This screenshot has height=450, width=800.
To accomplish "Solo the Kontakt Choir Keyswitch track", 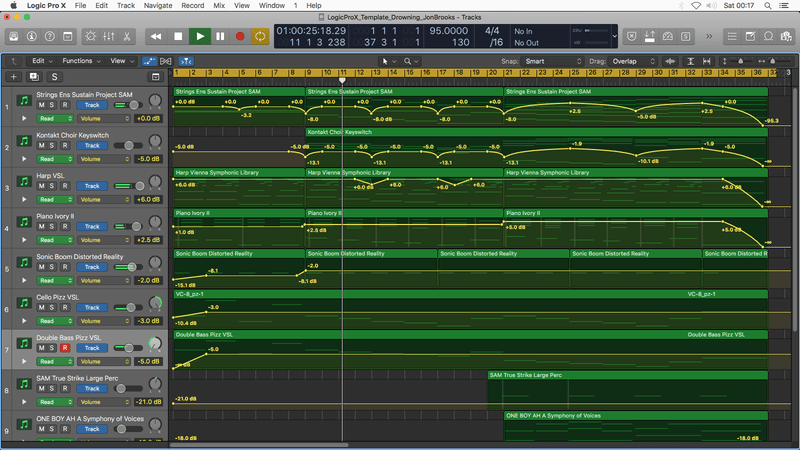I will 52,145.
